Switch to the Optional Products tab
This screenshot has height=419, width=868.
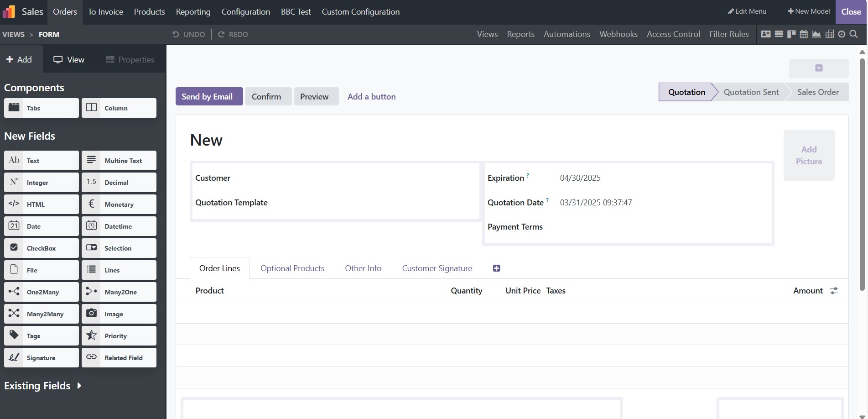point(292,268)
